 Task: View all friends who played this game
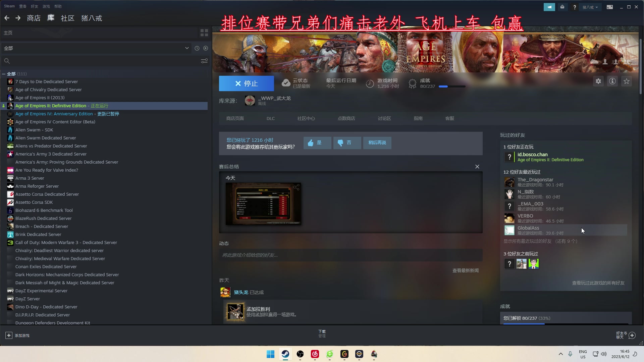click(x=598, y=283)
